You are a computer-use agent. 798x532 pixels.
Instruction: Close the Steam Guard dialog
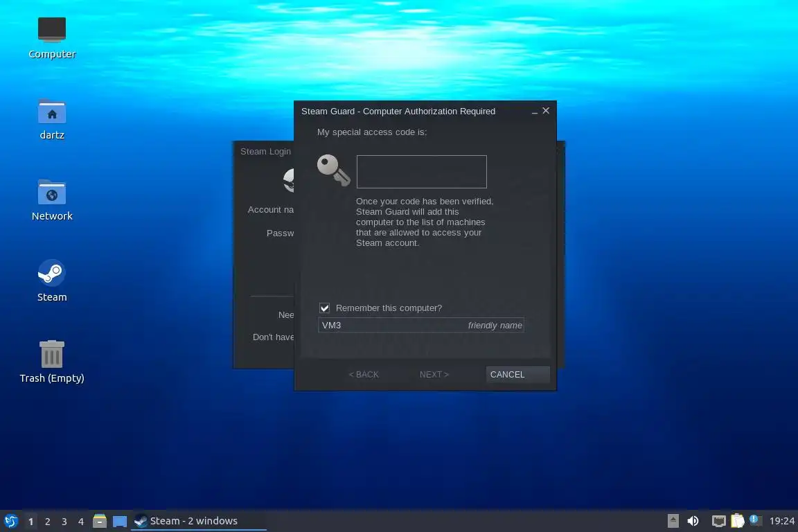coord(546,110)
